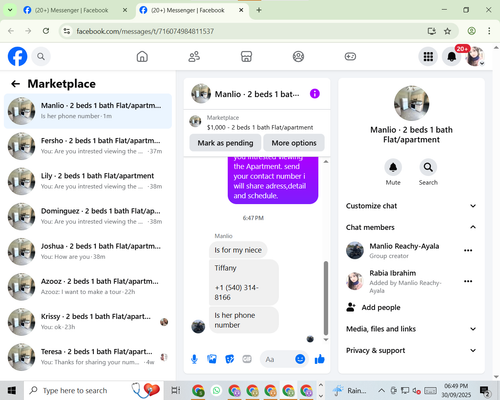
Task: Show hidden system tray icons chevron
Action: [x=381, y=390]
